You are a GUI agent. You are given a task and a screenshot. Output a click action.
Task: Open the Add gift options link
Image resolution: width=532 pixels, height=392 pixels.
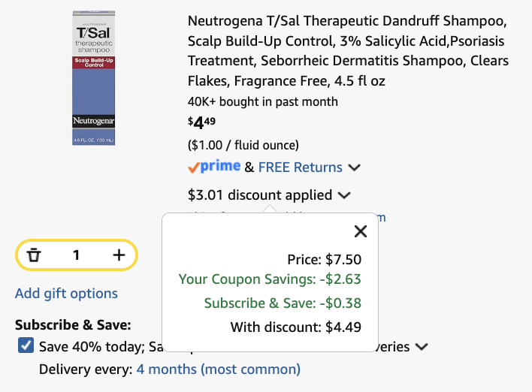66,294
